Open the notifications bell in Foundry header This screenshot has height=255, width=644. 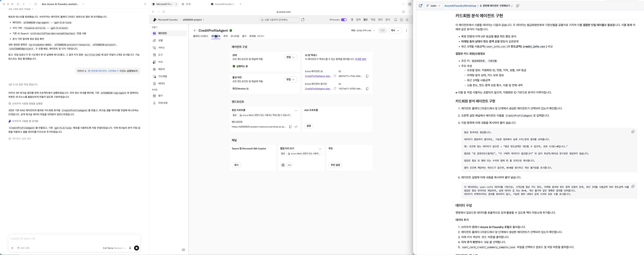396,20
